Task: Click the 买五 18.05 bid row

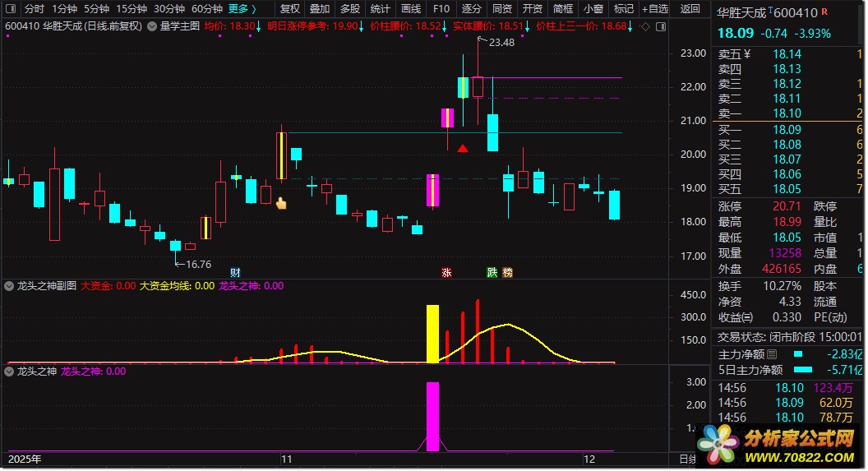Action: 789,189
